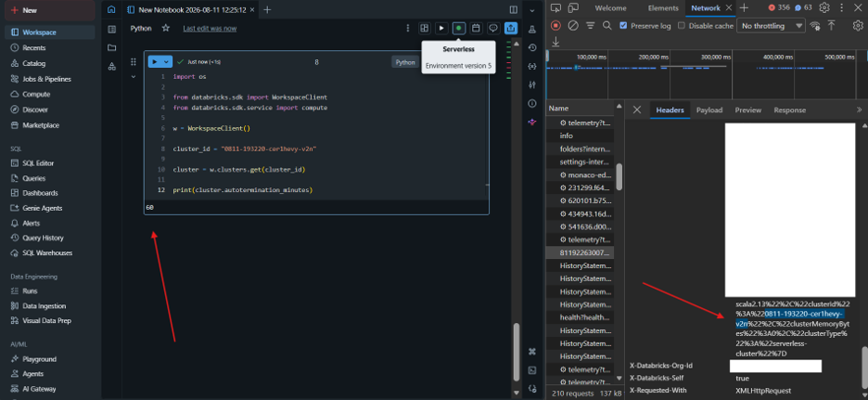The image size is (868, 400).
Task: Show the 356 errors counter
Action: [x=779, y=7]
